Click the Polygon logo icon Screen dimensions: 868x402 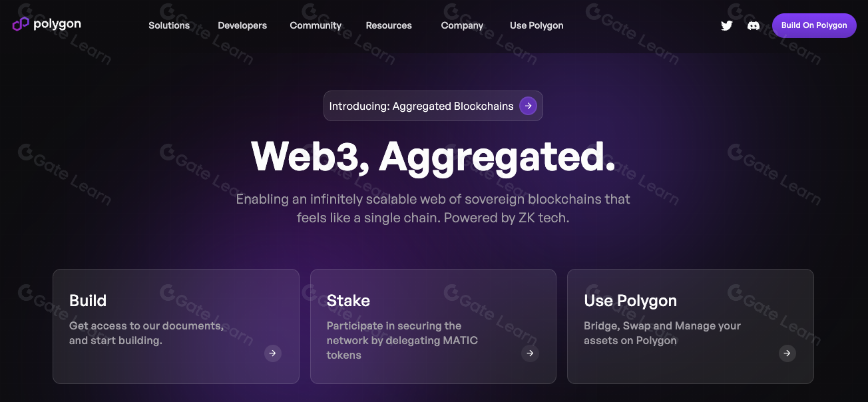(x=21, y=24)
